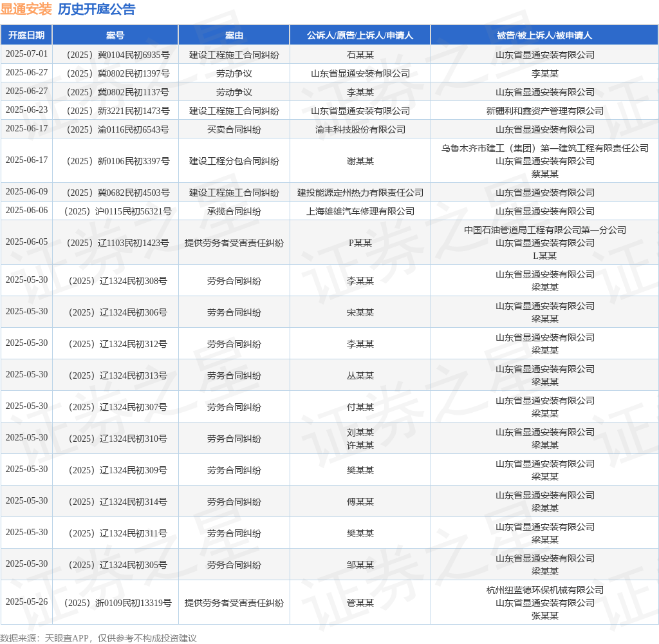659x644 pixels.
Task: Select the 案由 column header
Action: [x=234, y=35]
